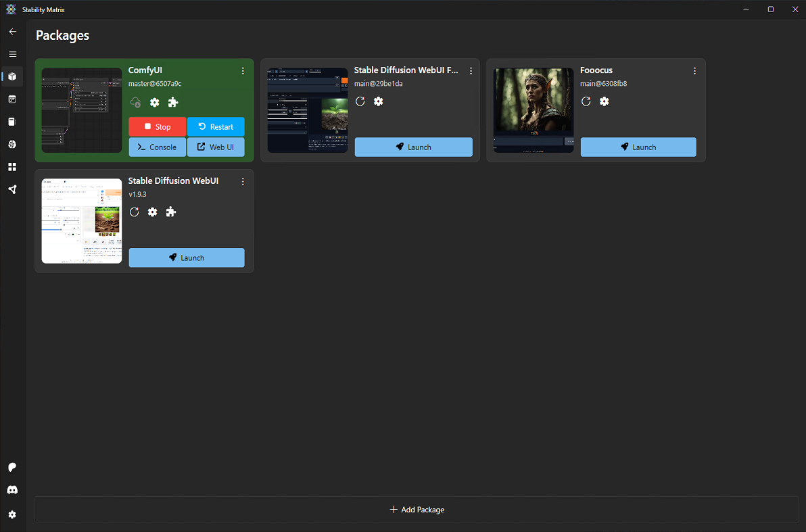806x532 pixels.
Task: Check for updates on Stable Diffusion WebUI Forge
Action: pyautogui.click(x=360, y=101)
